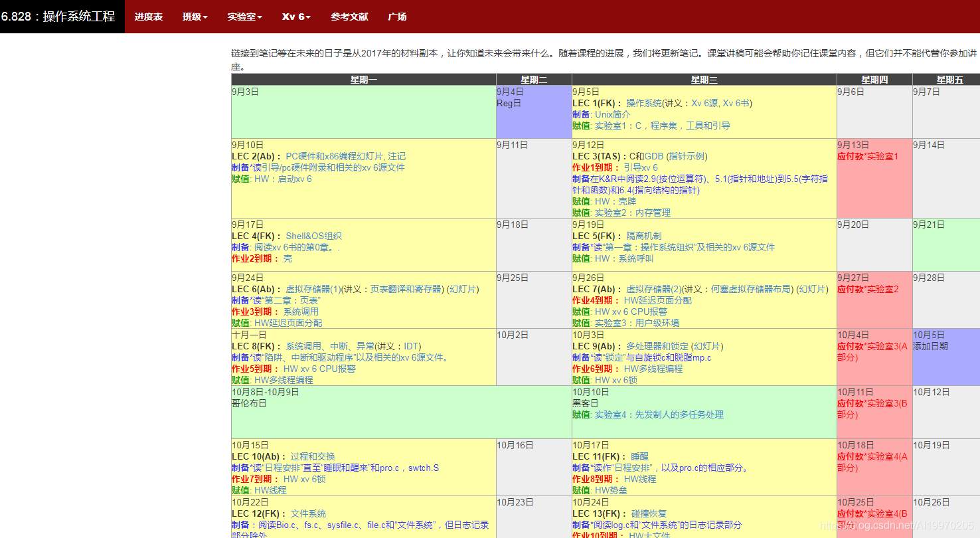Screen dimensions: 980x538
Task: Select the 黑客日 text on 10月10日
Action: (586, 403)
